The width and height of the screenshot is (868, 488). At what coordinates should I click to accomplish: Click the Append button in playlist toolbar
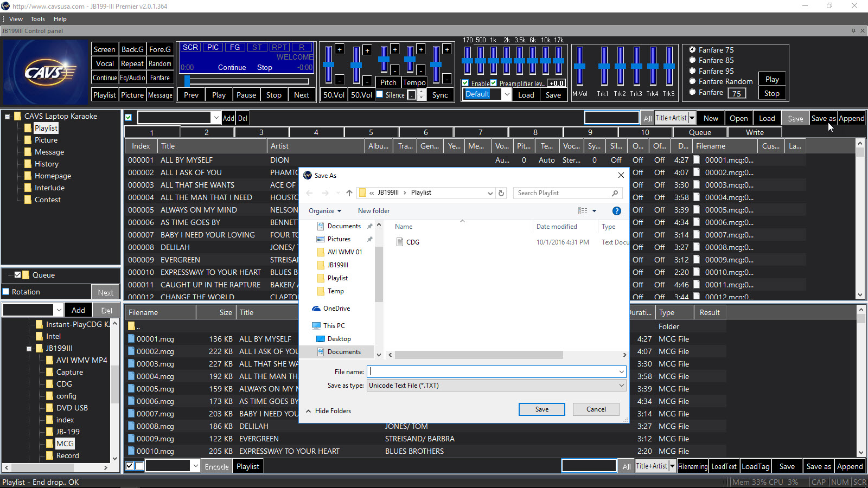click(x=851, y=118)
